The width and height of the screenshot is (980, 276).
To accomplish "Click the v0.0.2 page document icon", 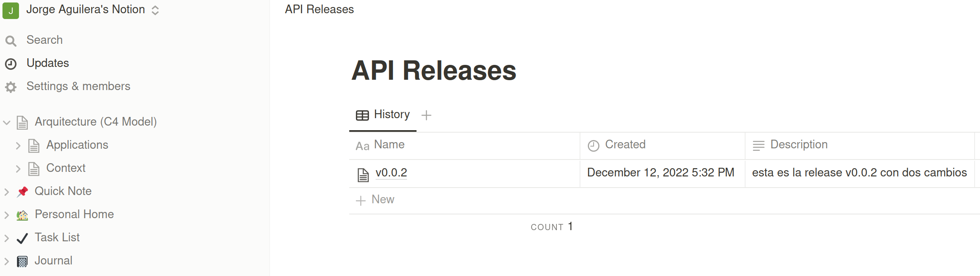I will tap(363, 175).
